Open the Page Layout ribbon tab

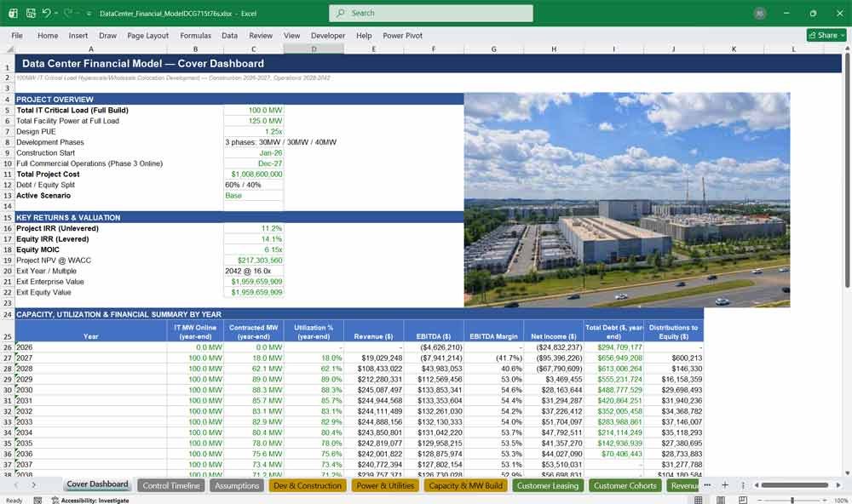pos(147,35)
